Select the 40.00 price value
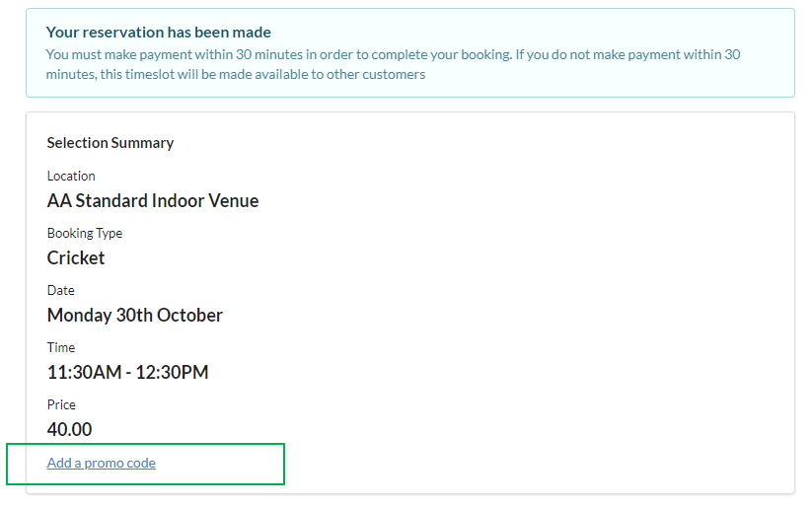The height and width of the screenshot is (508, 812). coord(69,430)
